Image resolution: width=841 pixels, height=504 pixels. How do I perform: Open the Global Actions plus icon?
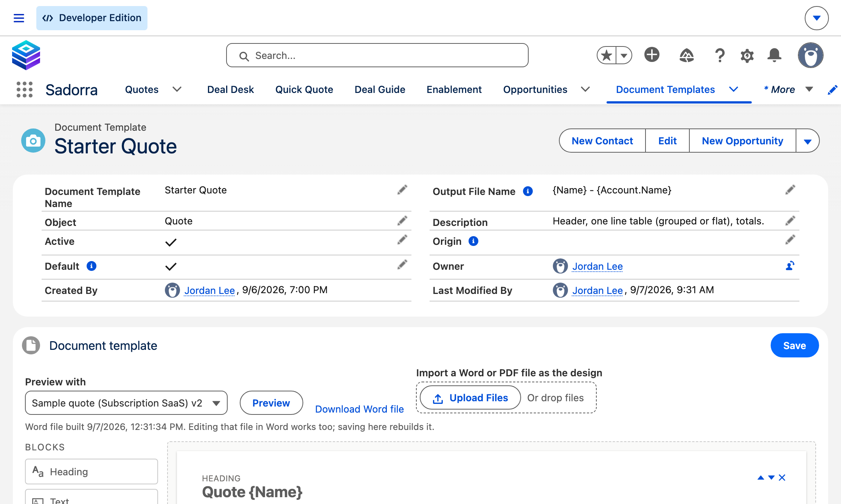click(x=652, y=55)
